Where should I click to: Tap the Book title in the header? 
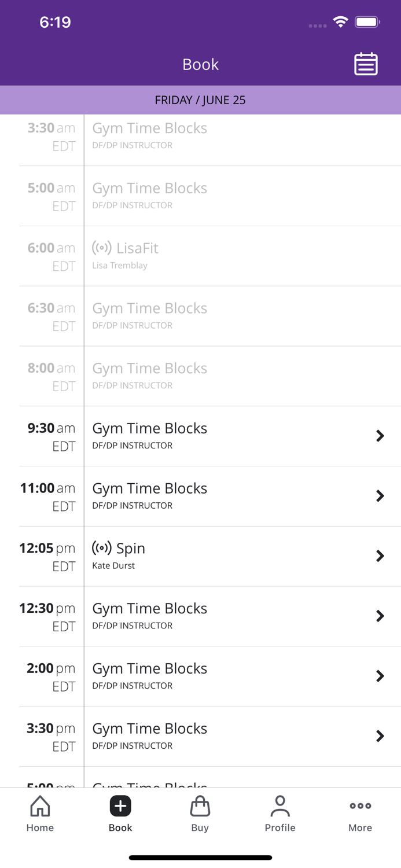pyautogui.click(x=200, y=64)
